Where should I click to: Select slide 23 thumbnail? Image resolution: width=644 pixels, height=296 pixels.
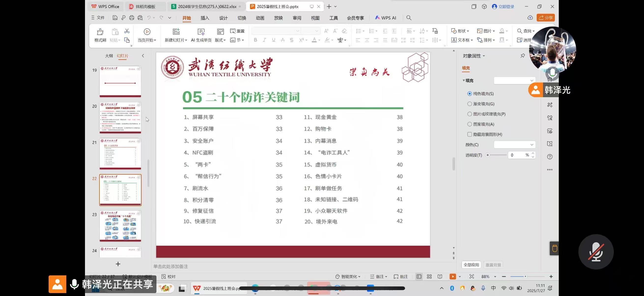click(120, 226)
